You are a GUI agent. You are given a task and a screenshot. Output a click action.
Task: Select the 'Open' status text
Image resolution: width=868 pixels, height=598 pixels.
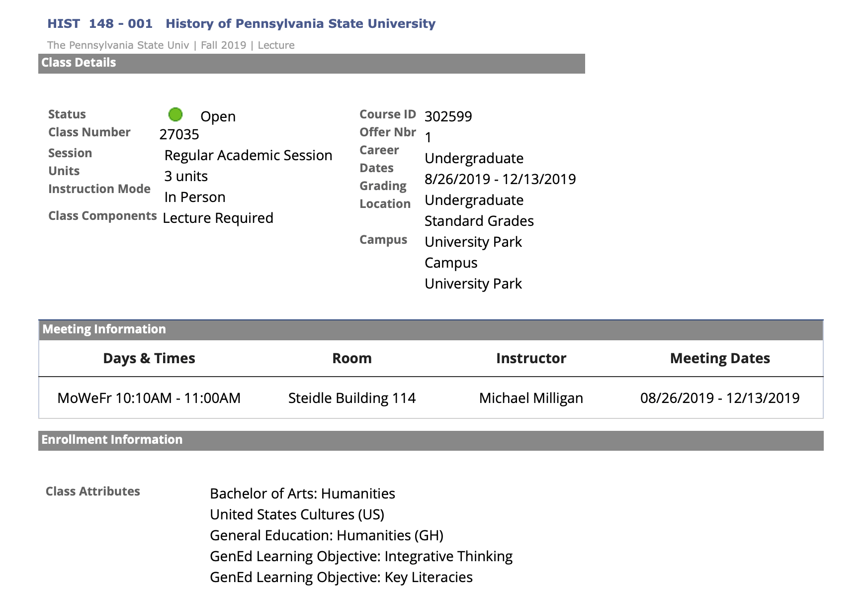[x=218, y=116]
